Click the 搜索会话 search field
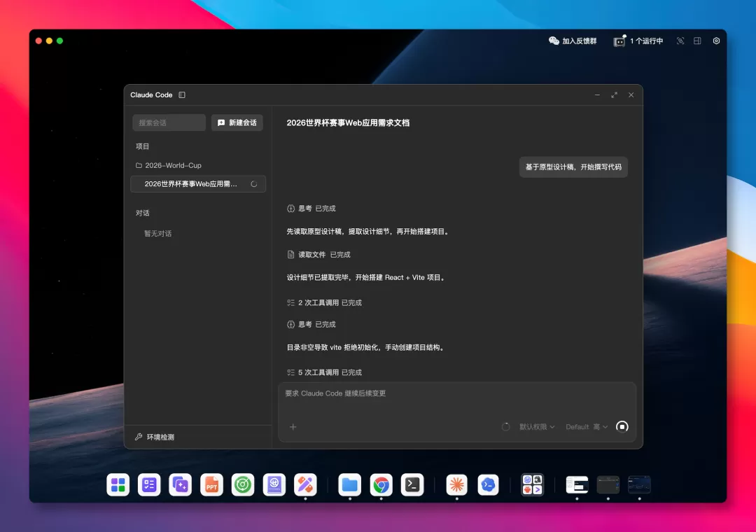 point(169,122)
